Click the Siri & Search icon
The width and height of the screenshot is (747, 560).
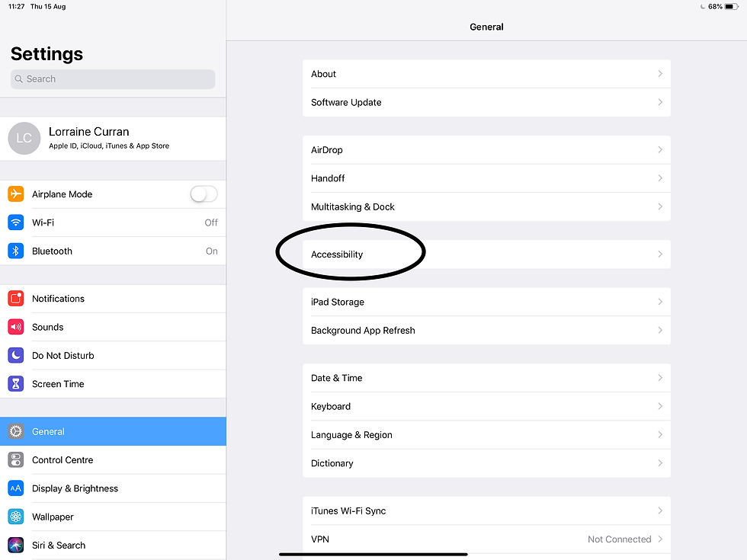tap(16, 546)
